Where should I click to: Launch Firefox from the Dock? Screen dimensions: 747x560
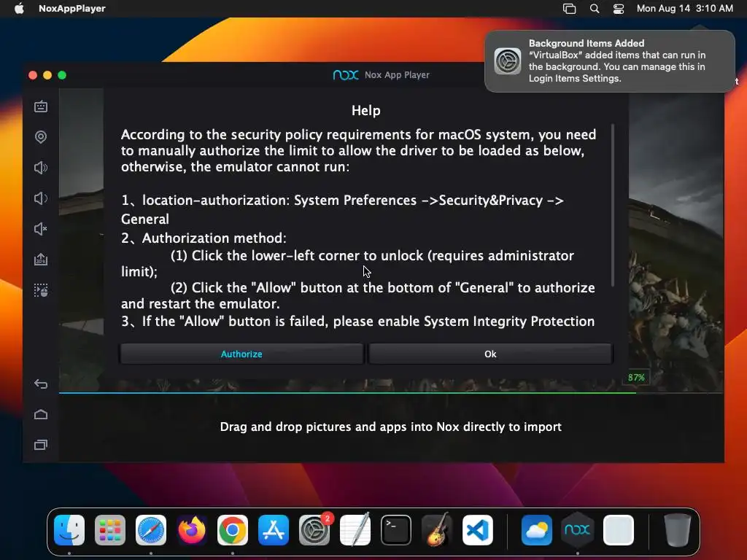coord(192,529)
